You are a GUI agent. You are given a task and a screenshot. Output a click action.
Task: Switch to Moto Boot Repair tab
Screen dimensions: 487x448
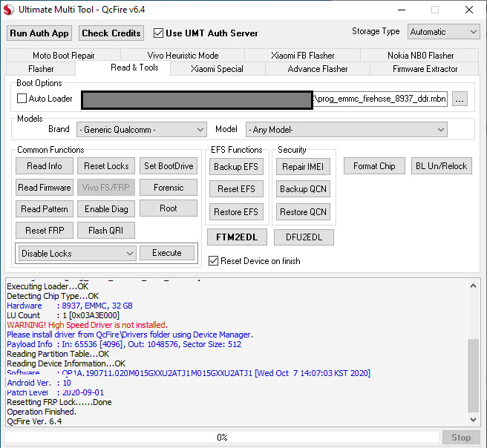(63, 56)
